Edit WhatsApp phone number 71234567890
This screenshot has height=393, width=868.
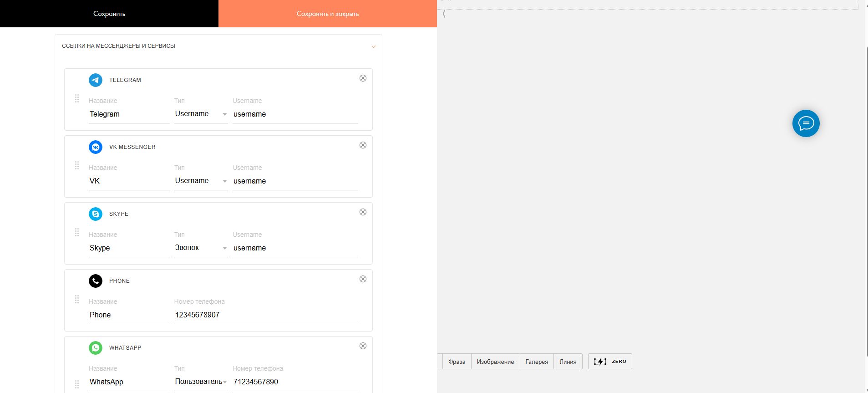tap(295, 382)
